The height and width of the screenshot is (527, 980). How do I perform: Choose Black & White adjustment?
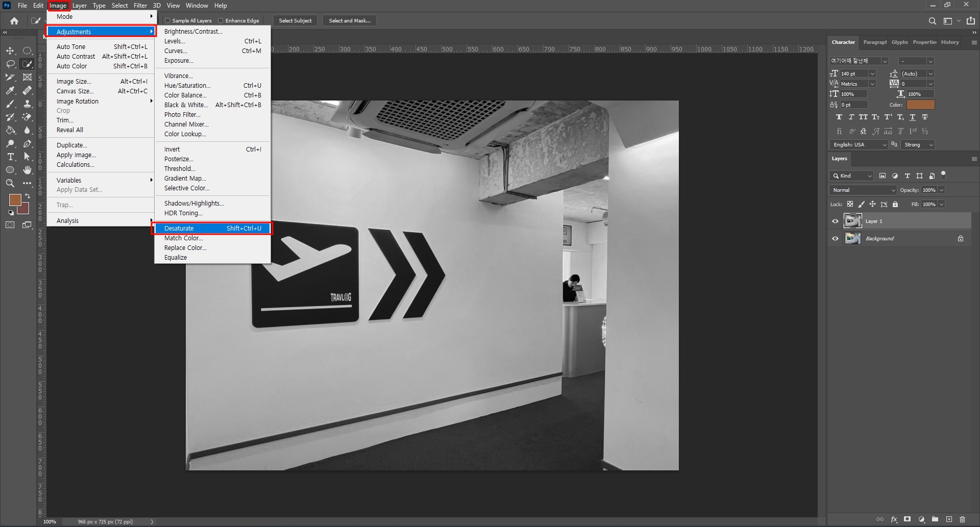coord(212,105)
